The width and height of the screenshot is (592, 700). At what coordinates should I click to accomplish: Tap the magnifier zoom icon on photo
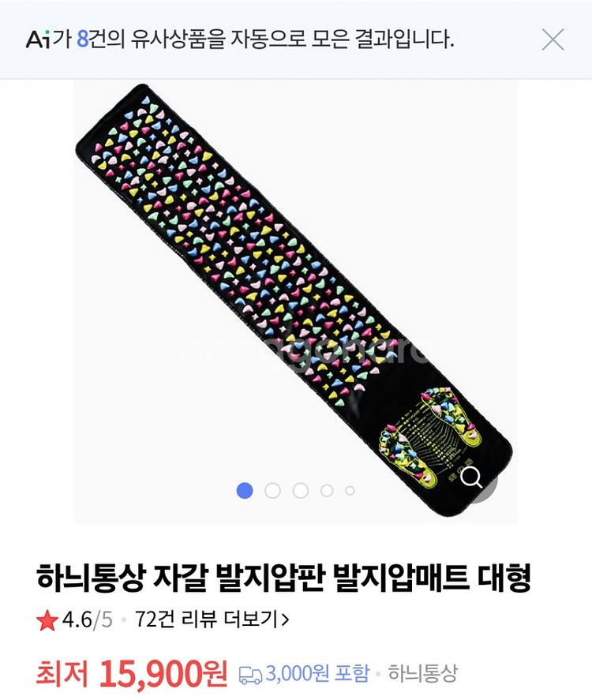tap(471, 477)
